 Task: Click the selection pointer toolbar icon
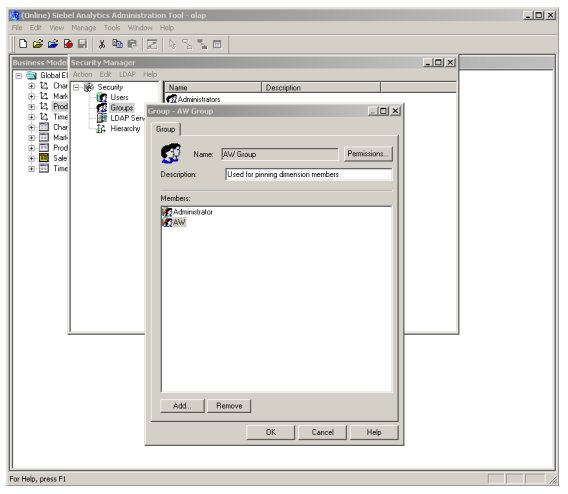point(172,44)
